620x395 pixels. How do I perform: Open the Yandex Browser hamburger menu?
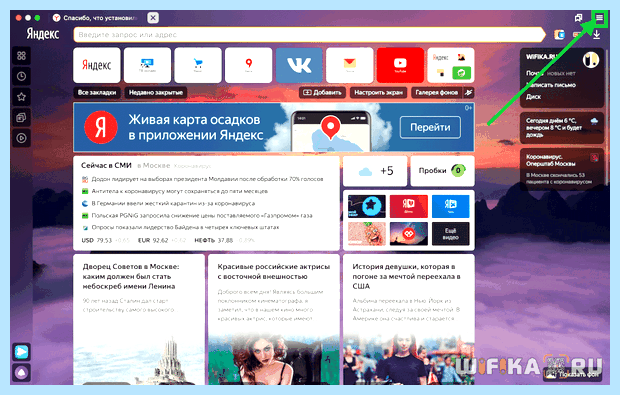pyautogui.click(x=599, y=18)
